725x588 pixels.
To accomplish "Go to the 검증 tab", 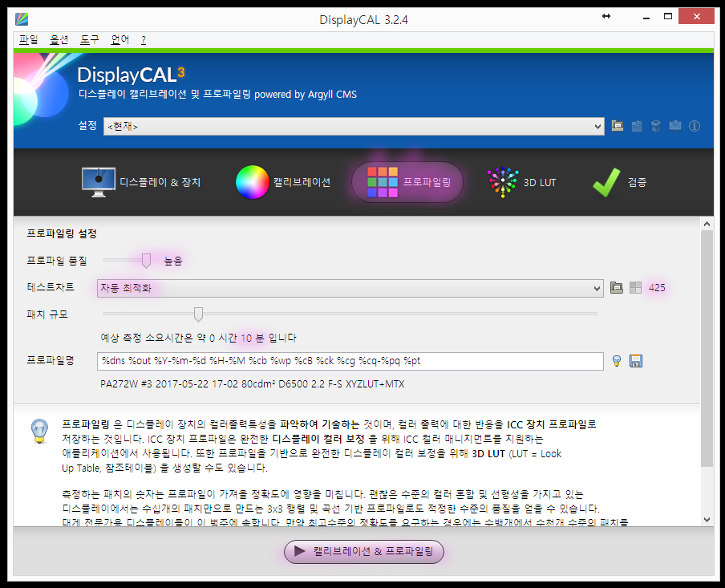I will point(619,182).
